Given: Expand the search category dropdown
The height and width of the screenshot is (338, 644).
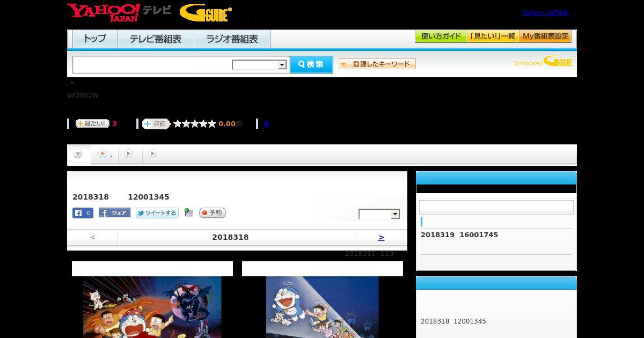Looking at the screenshot, I should tap(259, 65).
